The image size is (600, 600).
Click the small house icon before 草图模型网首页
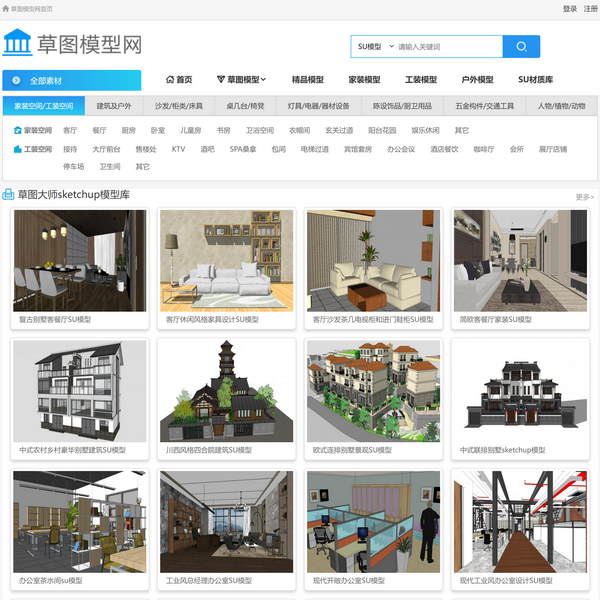pyautogui.click(x=5, y=8)
